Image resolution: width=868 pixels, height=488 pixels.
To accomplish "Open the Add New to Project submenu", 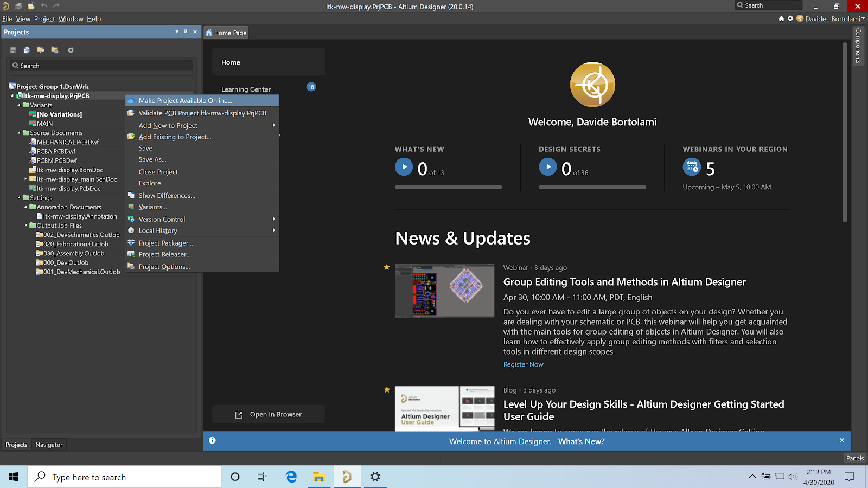I will pos(202,125).
